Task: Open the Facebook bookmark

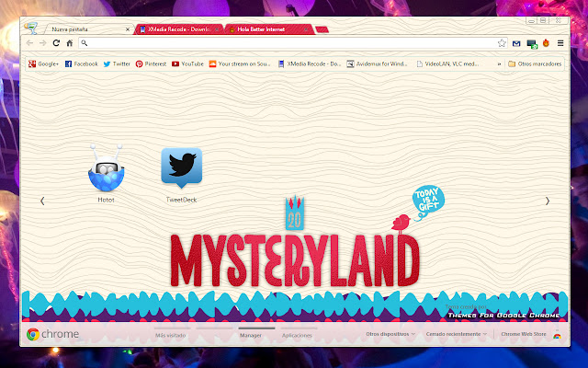Action: [82, 64]
